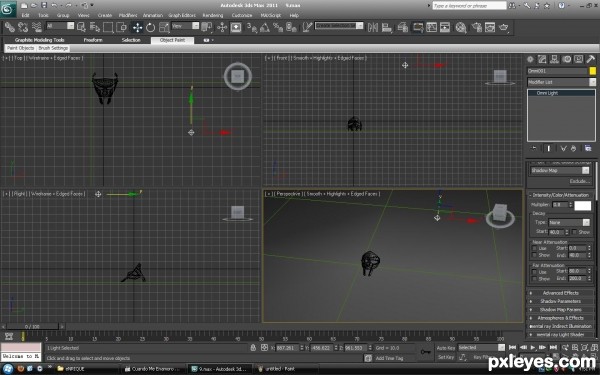Open Render Setup icon
The height and width of the screenshot is (375, 600).
coord(477,27)
